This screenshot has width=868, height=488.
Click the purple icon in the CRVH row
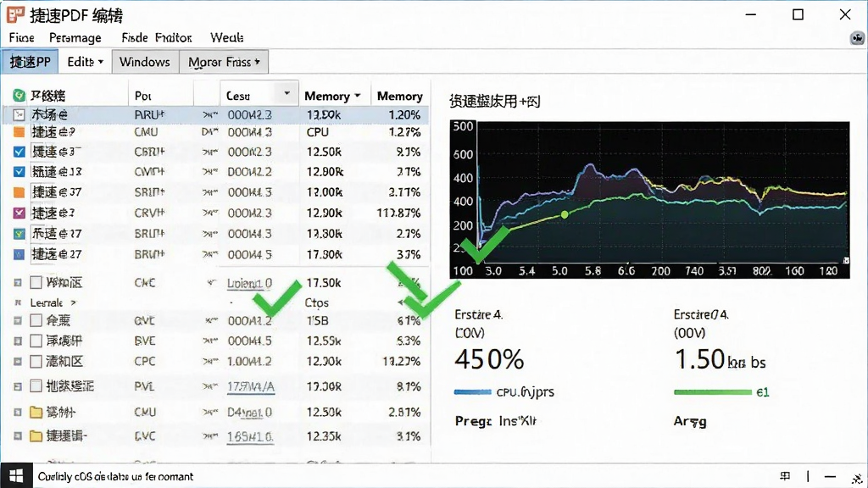tap(19, 213)
